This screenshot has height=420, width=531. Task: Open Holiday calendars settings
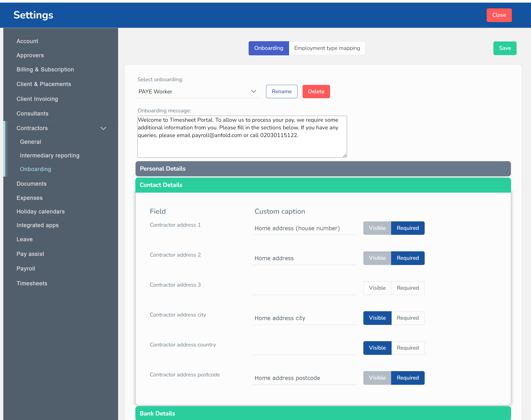[40, 212]
